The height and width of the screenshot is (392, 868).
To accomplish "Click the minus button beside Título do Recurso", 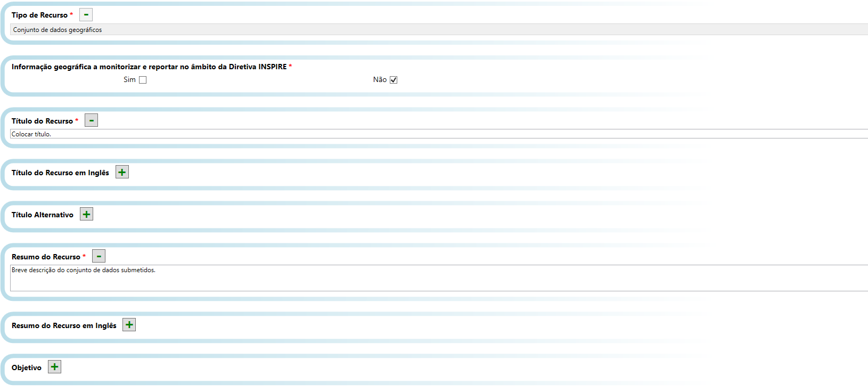I will tap(91, 120).
